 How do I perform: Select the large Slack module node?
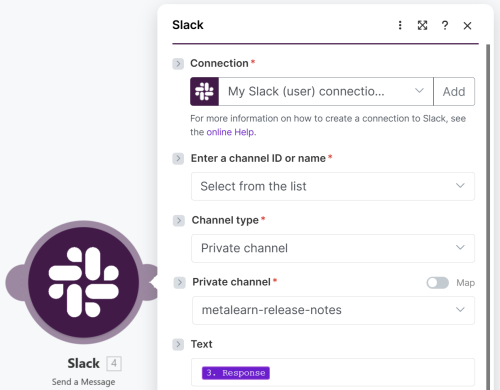[83, 282]
